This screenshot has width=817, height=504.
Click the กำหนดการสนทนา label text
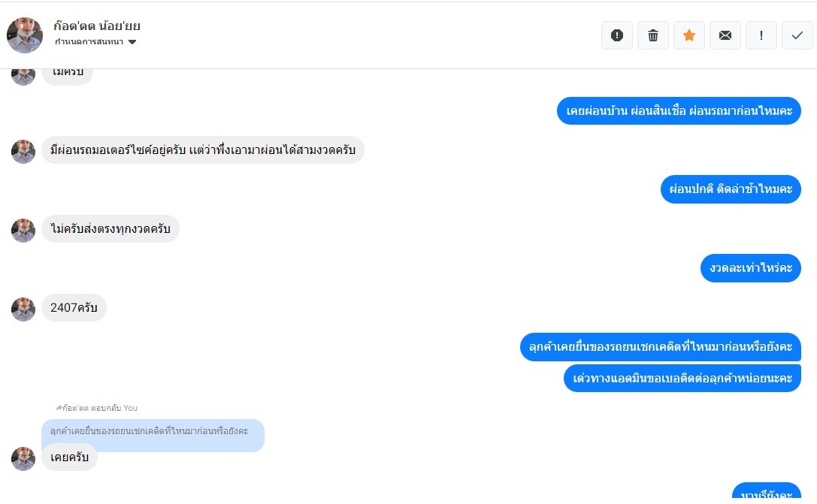89,42
